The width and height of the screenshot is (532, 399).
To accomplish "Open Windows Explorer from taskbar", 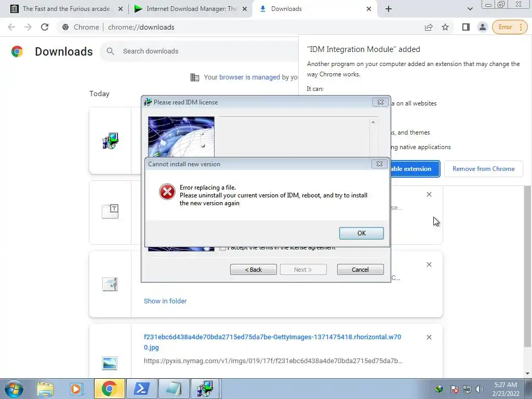I will pyautogui.click(x=45, y=389).
